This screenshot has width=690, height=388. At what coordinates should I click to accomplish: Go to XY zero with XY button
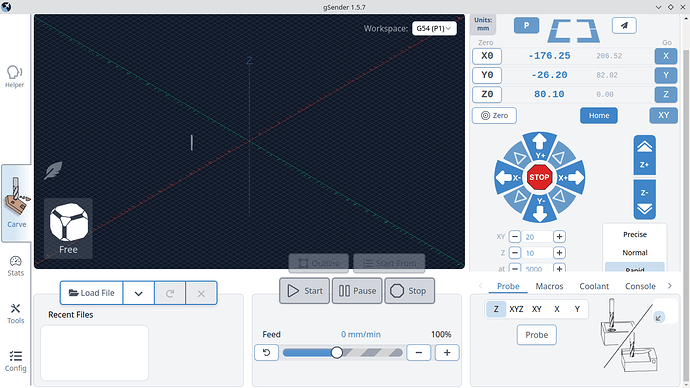[664, 115]
